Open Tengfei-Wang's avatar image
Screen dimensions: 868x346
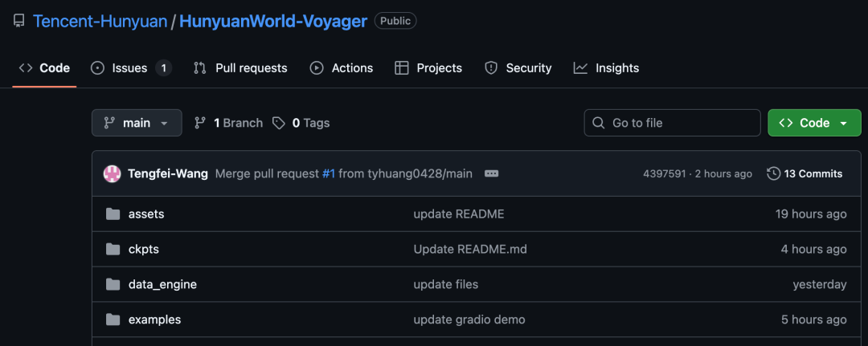click(x=113, y=173)
